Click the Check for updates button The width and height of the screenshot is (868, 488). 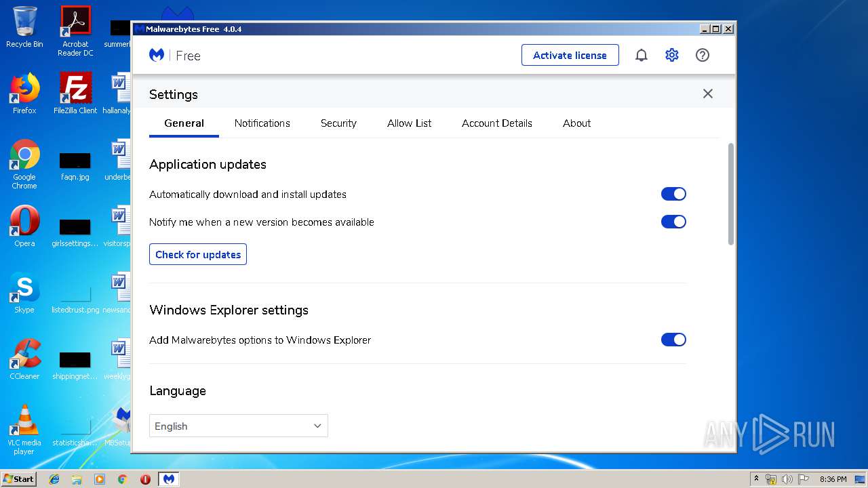point(198,254)
